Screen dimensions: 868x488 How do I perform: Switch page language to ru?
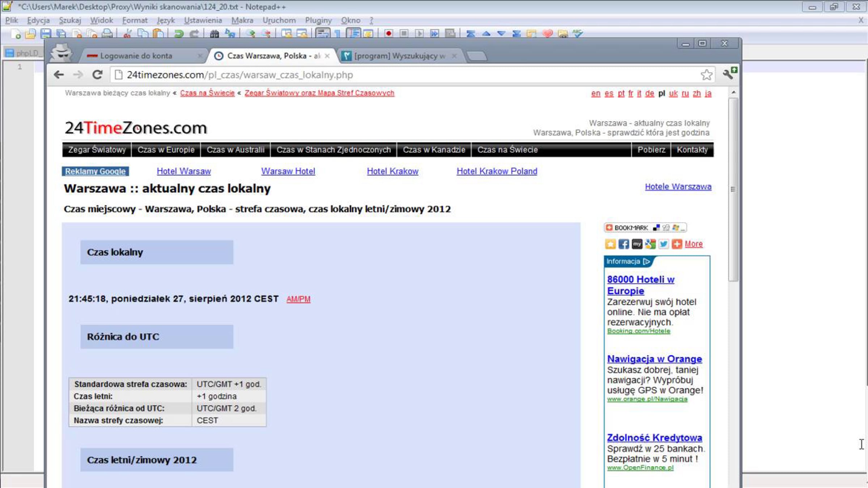click(685, 94)
